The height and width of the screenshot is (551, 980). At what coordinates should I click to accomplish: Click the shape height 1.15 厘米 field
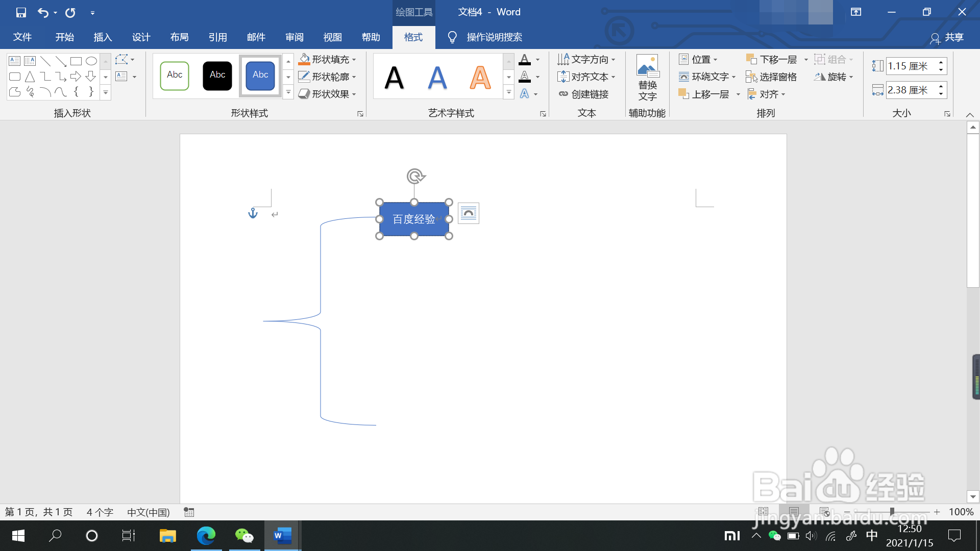coord(911,66)
